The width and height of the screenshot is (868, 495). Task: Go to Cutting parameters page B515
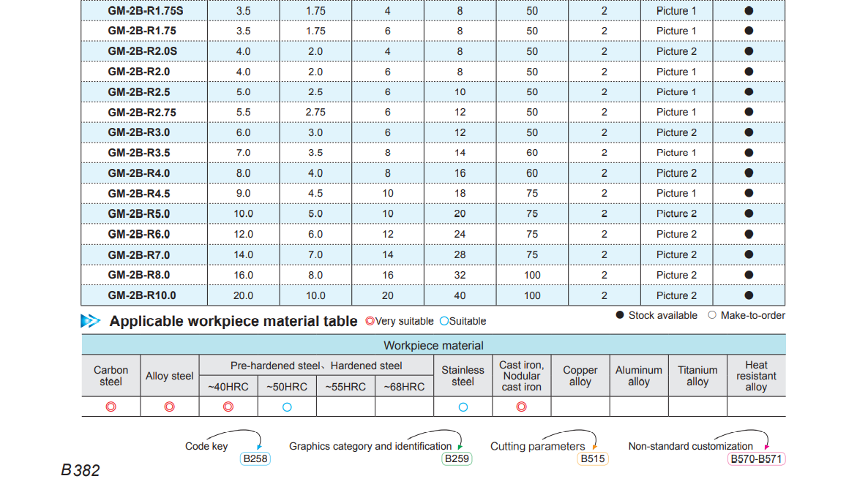click(592, 459)
